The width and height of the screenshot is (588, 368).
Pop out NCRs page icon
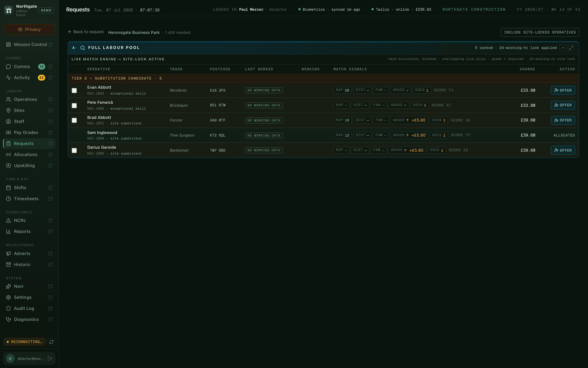[x=50, y=220]
